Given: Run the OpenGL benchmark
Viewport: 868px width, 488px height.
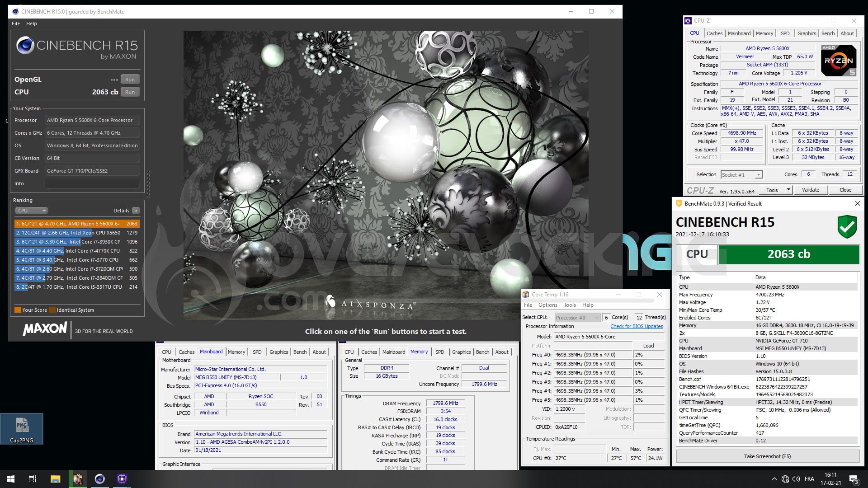Looking at the screenshot, I should [x=130, y=79].
